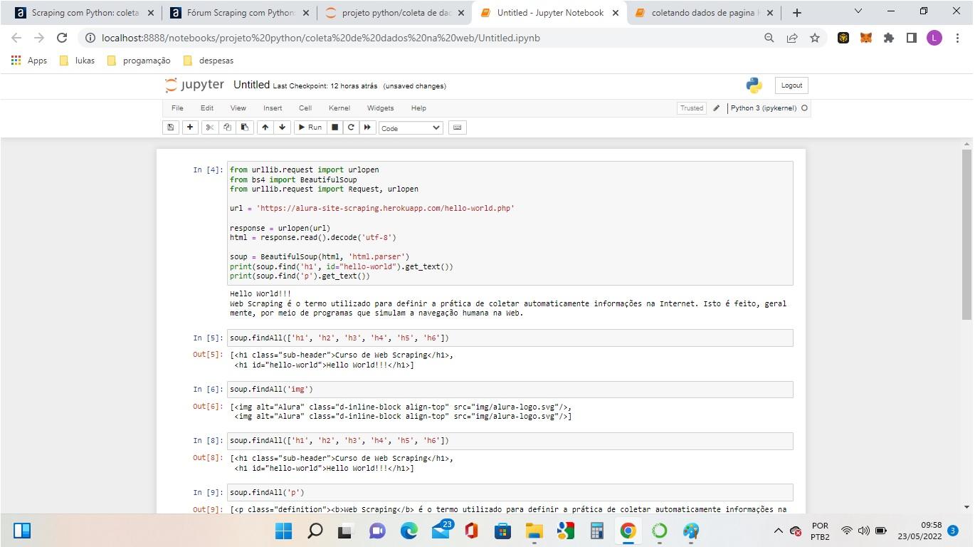
Task: Show hidden system tray icons chevron
Action: point(778,531)
